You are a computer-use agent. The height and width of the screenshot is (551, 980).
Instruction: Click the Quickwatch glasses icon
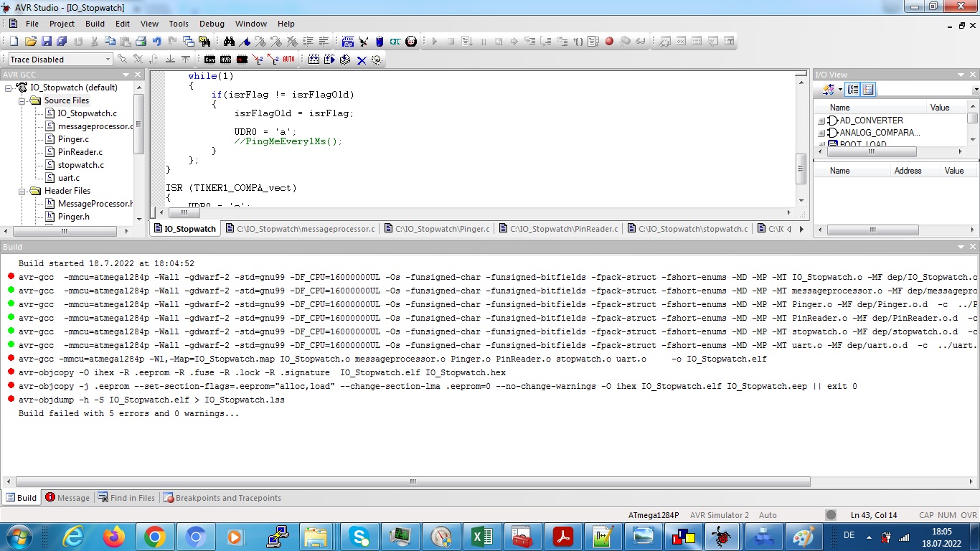click(x=641, y=42)
